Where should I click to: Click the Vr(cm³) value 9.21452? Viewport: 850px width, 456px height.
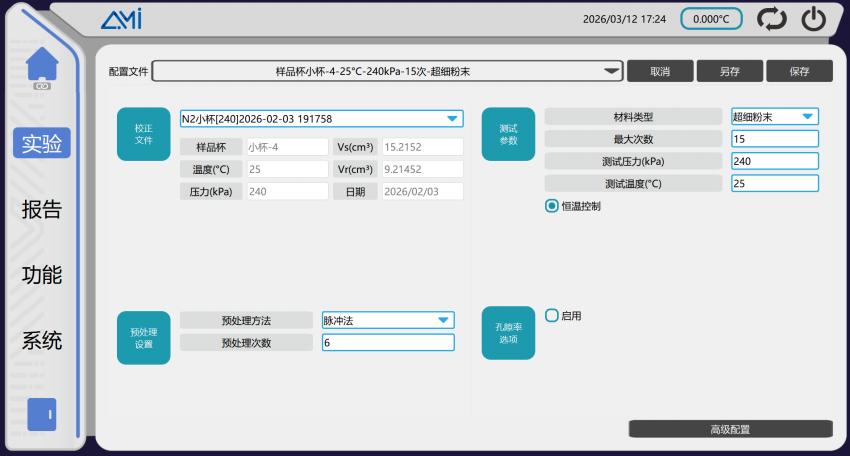[x=423, y=169]
